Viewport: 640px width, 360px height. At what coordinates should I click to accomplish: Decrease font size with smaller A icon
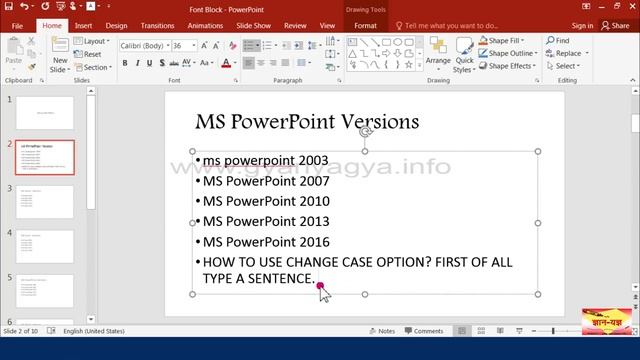tap(216, 46)
